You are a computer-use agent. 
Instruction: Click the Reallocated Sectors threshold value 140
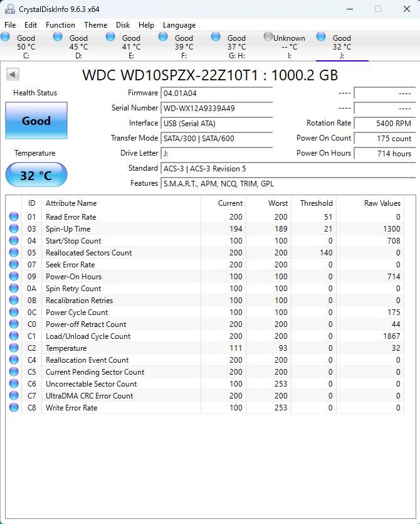[x=326, y=253]
